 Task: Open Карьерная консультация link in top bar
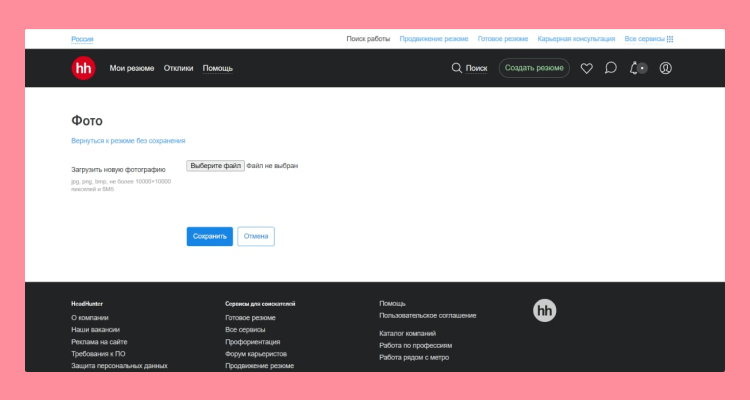pyautogui.click(x=576, y=39)
